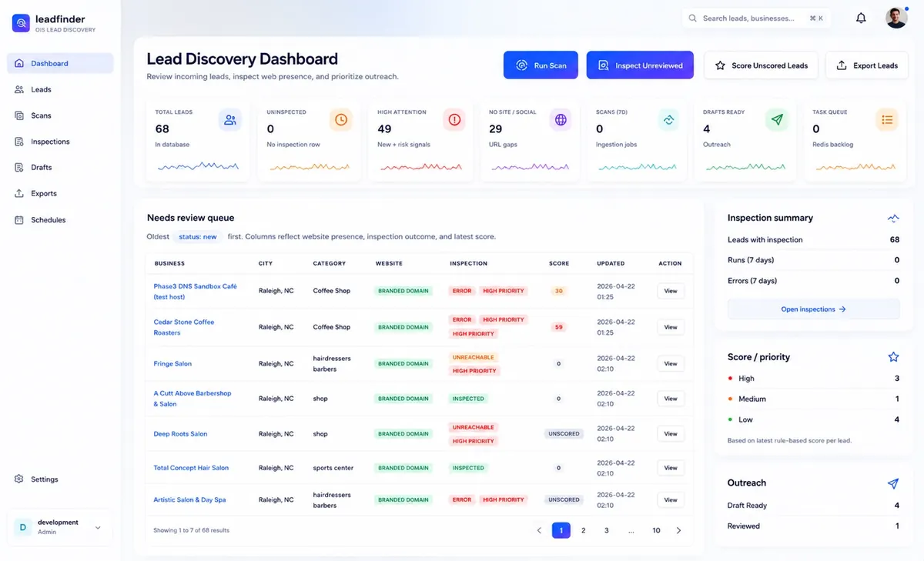This screenshot has height=561, width=924.
Task: Click the Drafts Ready paper plane icon
Action: click(777, 119)
